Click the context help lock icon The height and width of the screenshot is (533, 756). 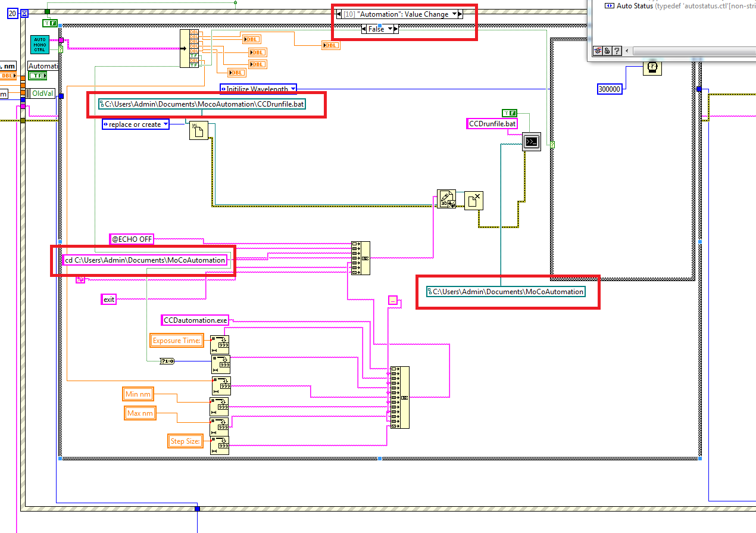point(607,51)
